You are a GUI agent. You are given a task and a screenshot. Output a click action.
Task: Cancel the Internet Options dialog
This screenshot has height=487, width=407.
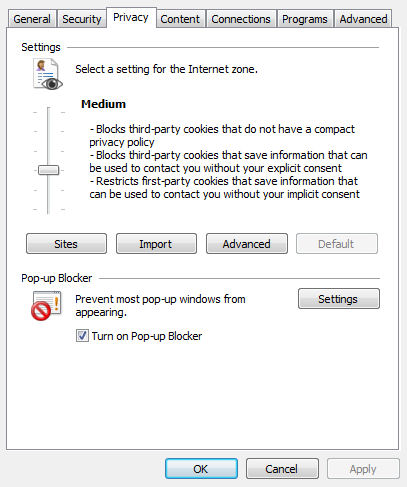click(282, 469)
